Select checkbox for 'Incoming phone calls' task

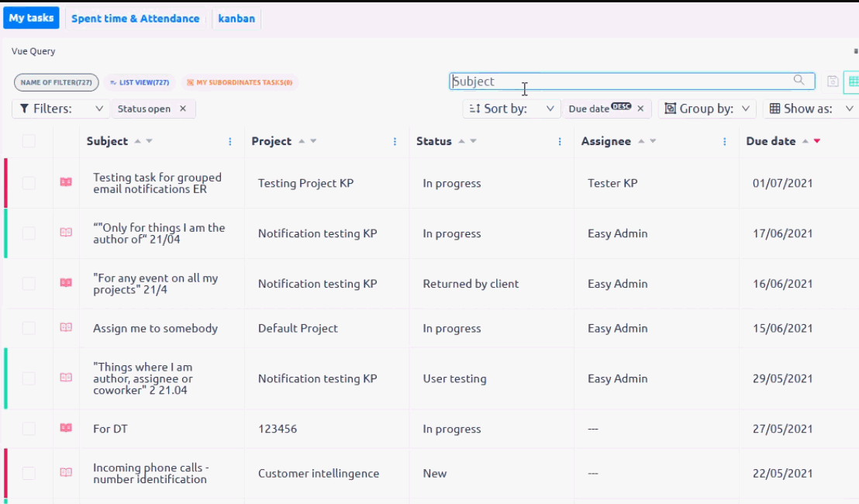[29, 473]
